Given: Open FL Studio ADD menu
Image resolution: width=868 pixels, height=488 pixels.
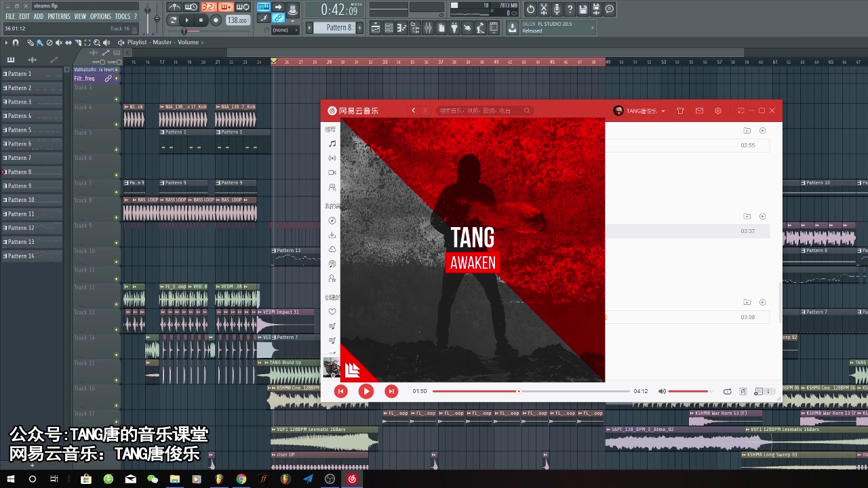Looking at the screenshot, I should pyautogui.click(x=39, y=16).
